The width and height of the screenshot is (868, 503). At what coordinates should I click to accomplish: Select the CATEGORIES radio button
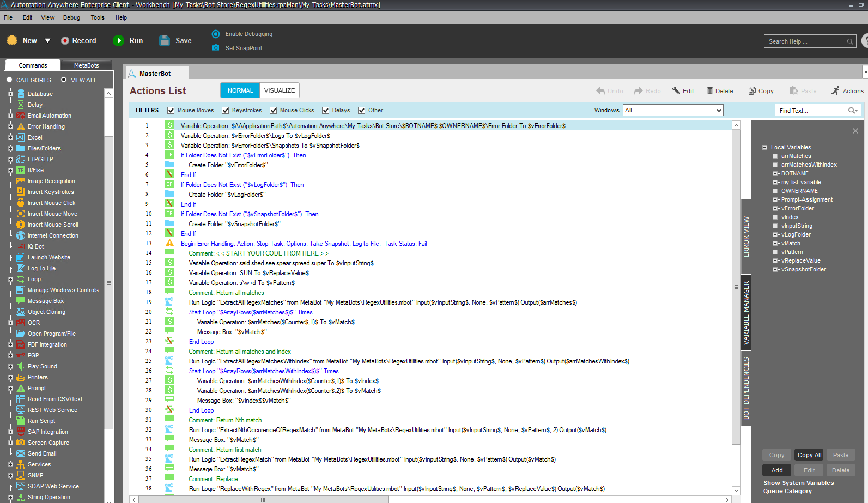click(x=9, y=80)
